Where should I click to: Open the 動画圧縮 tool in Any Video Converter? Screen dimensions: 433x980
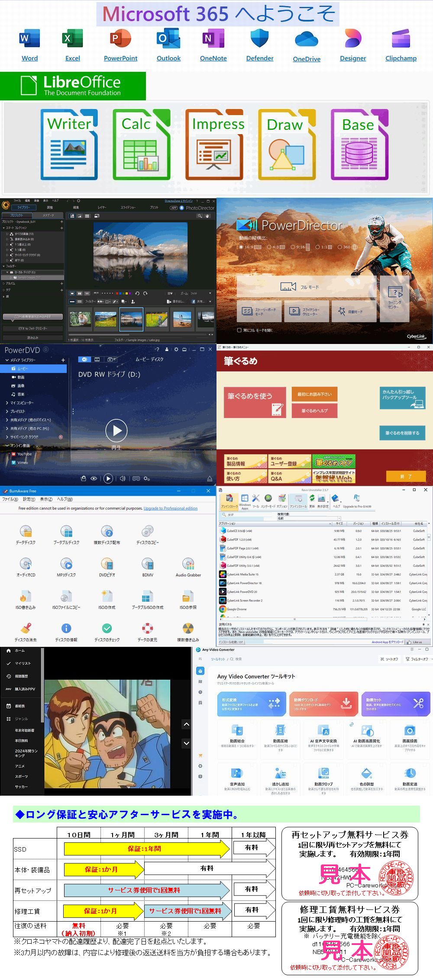pyautogui.click(x=280, y=736)
